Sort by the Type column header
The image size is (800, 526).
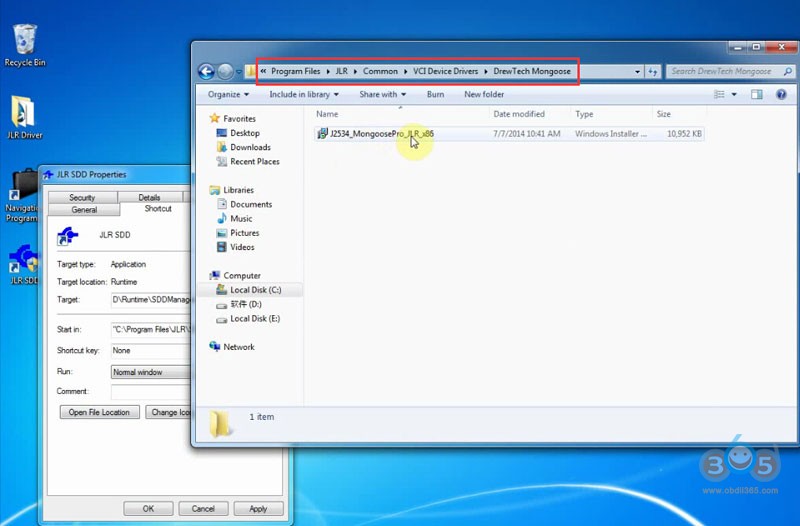coord(611,114)
